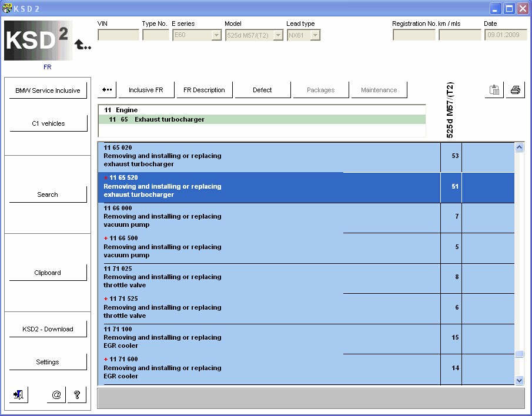Image resolution: width=532 pixels, height=416 pixels.
Task: Click the km / mls input field
Action: (460, 35)
